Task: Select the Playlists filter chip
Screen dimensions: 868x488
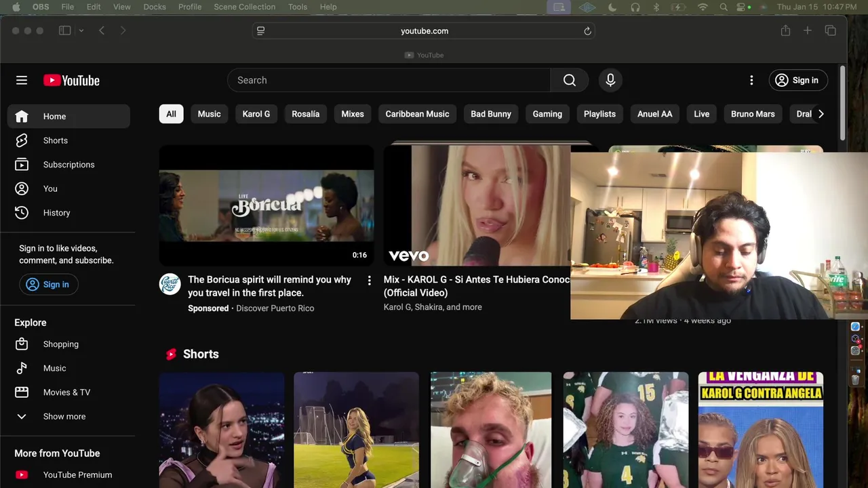Action: click(599, 114)
